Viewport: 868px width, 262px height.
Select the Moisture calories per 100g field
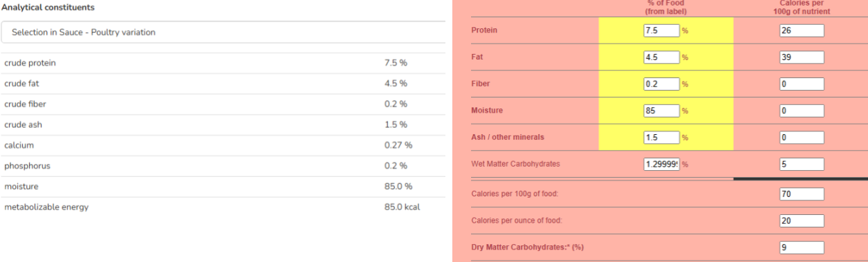point(802,111)
